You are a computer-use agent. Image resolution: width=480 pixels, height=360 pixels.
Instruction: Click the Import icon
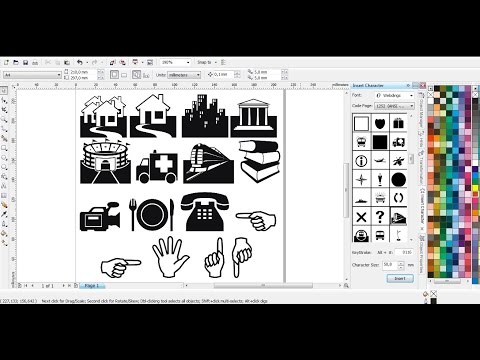tap(113, 62)
